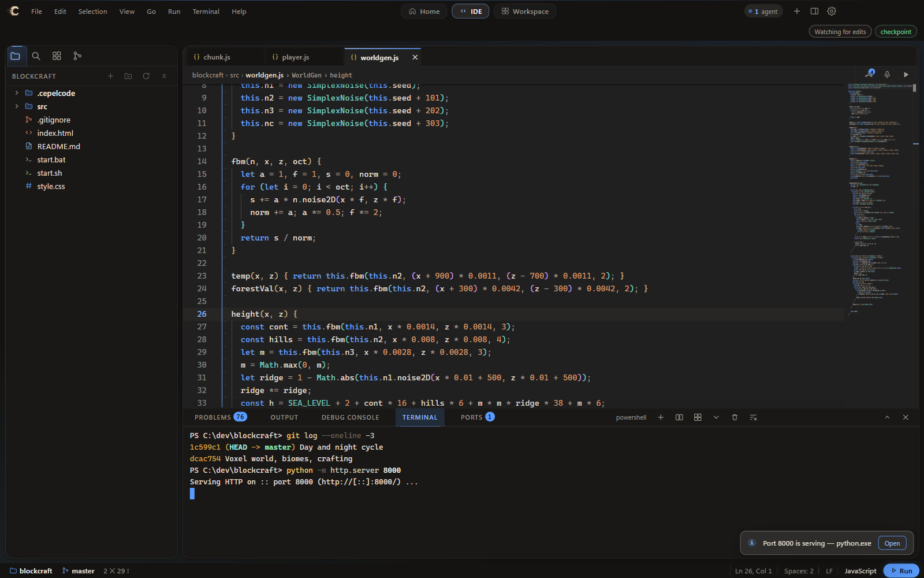Toggle Watching for edits pill

coord(840,32)
